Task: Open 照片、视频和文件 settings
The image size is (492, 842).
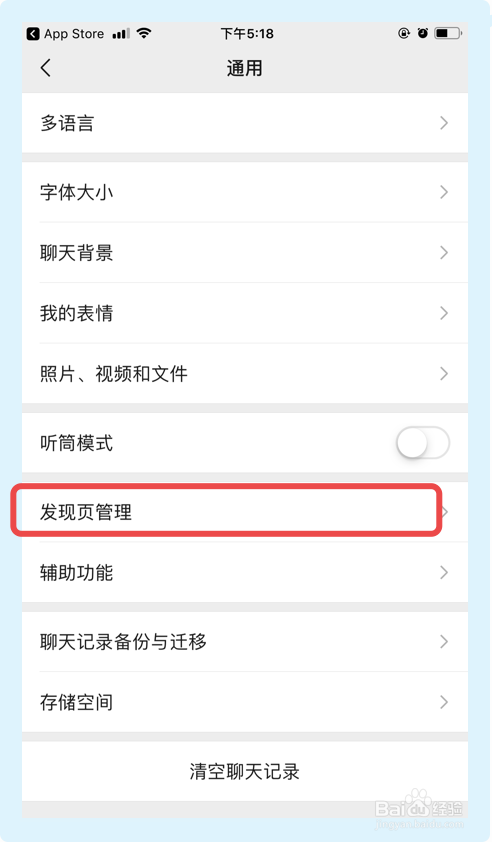Action: (x=245, y=374)
